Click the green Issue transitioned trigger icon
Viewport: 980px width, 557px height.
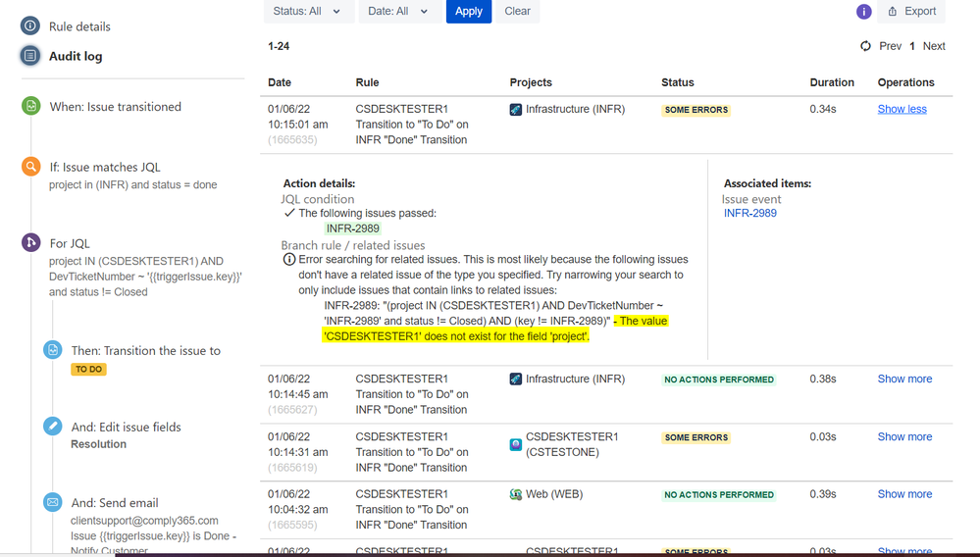point(30,106)
